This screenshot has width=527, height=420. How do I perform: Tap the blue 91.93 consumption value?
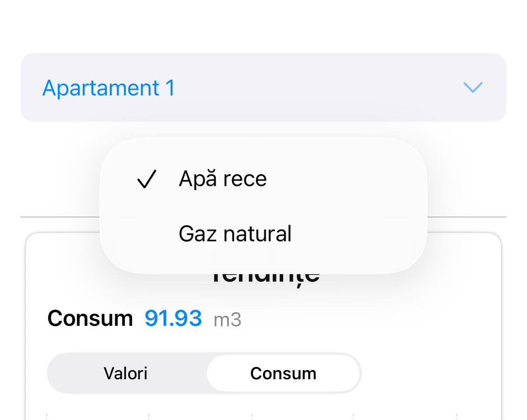click(x=173, y=318)
